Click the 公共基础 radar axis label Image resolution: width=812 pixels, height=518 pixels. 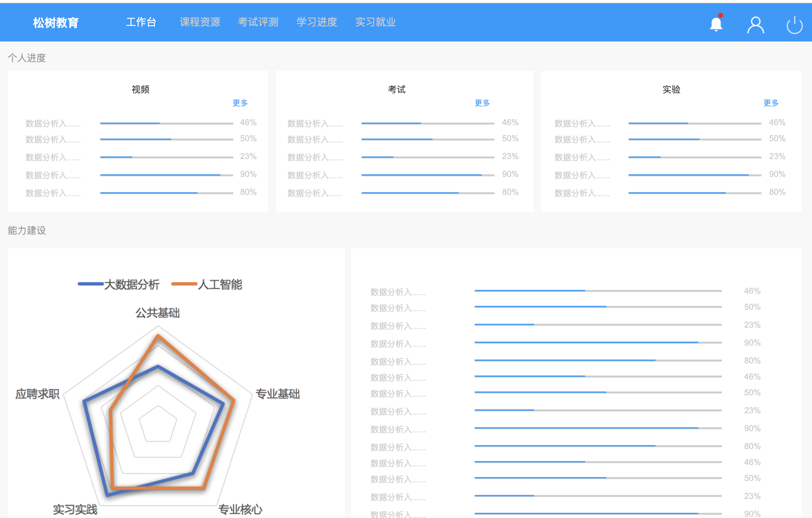pos(157,313)
